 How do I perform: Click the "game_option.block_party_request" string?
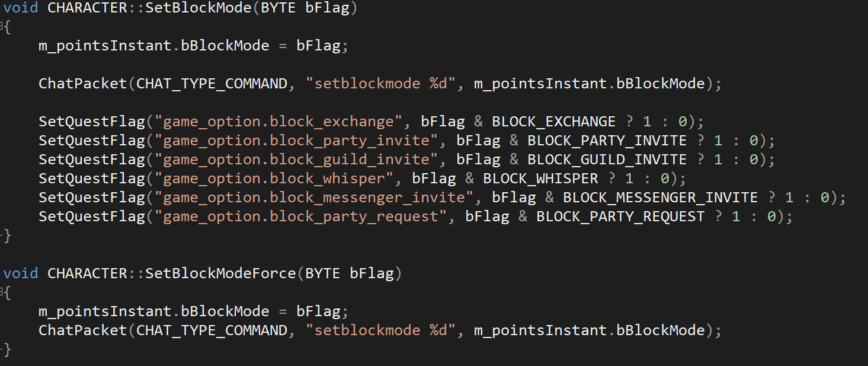click(x=301, y=217)
